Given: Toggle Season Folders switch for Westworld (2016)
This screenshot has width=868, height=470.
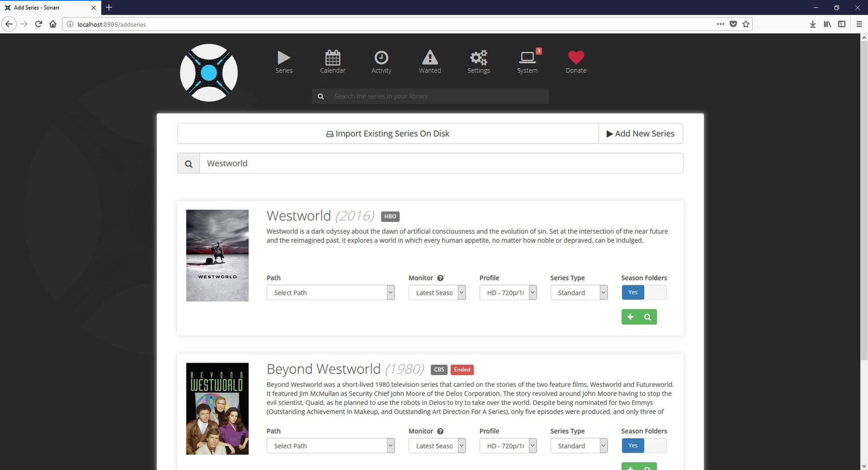Looking at the screenshot, I should [644, 292].
